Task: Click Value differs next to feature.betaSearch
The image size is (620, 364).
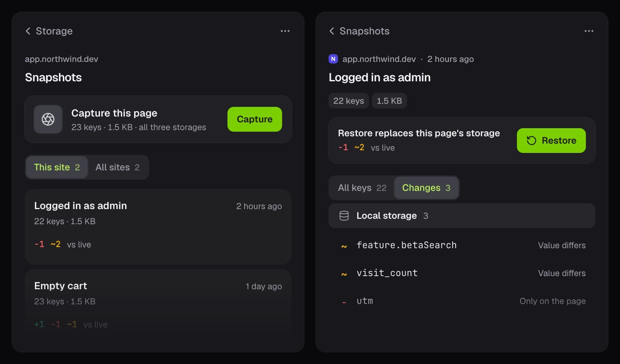Action: pyautogui.click(x=562, y=245)
